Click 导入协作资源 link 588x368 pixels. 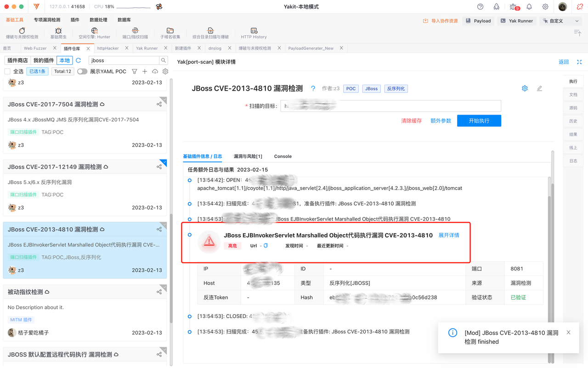[x=440, y=21]
